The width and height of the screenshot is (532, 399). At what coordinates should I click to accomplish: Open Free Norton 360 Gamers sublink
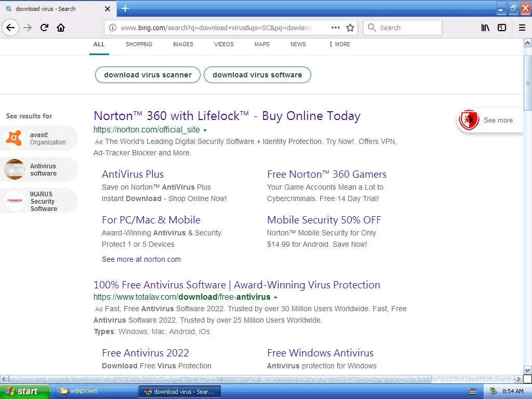tap(327, 174)
